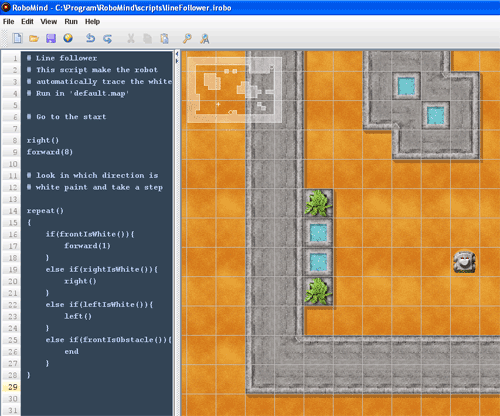Collapse editor with left splitter arrow
Screen dimensions: 500x416
(x=177, y=54)
